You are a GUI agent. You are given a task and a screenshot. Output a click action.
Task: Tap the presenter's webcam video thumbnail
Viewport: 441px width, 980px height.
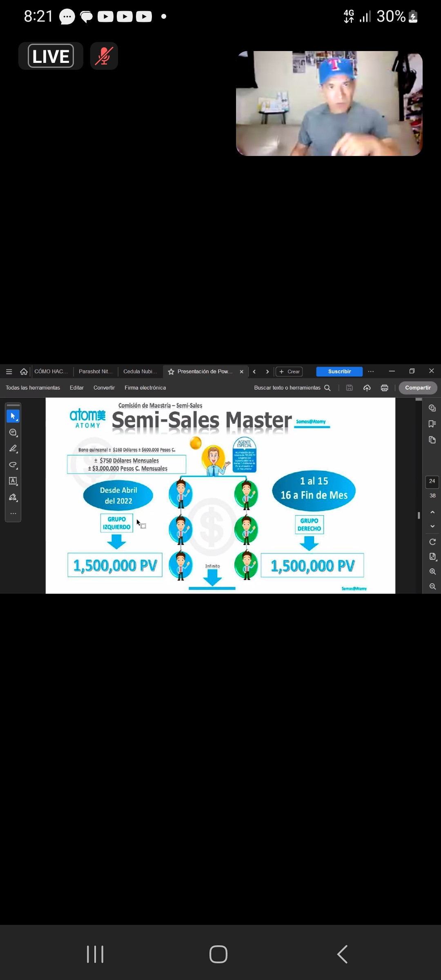click(x=329, y=103)
